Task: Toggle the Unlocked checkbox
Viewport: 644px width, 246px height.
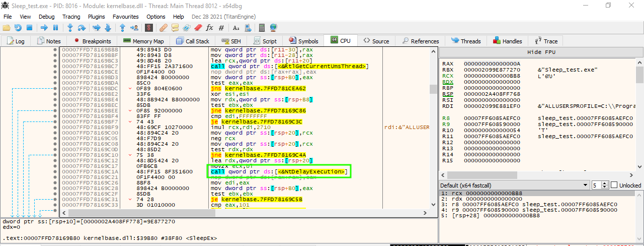Action: click(614, 185)
